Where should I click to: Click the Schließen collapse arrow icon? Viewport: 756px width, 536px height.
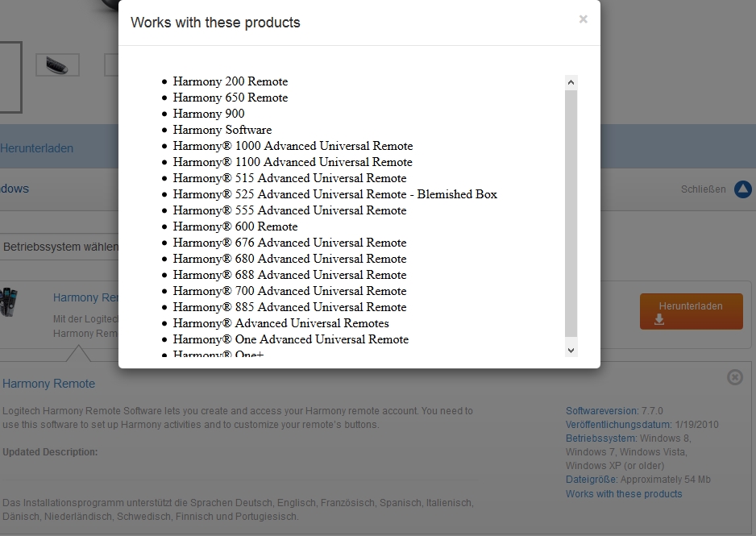(743, 189)
